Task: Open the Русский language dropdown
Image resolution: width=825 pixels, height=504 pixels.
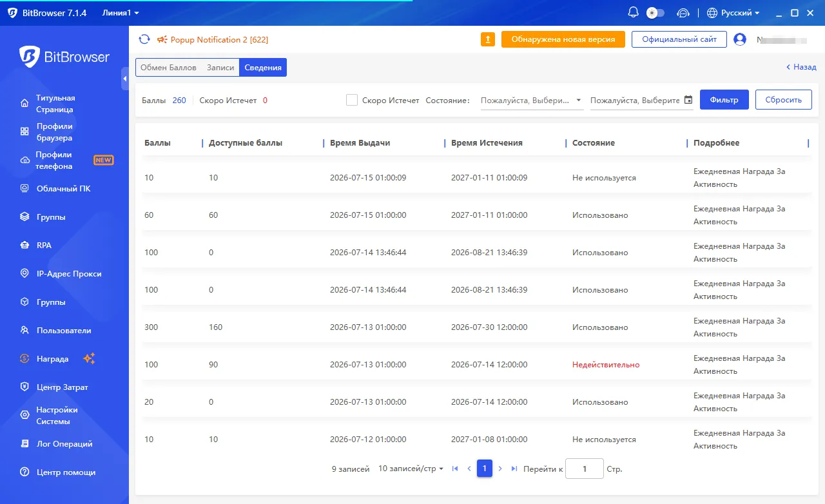Action: [733, 12]
